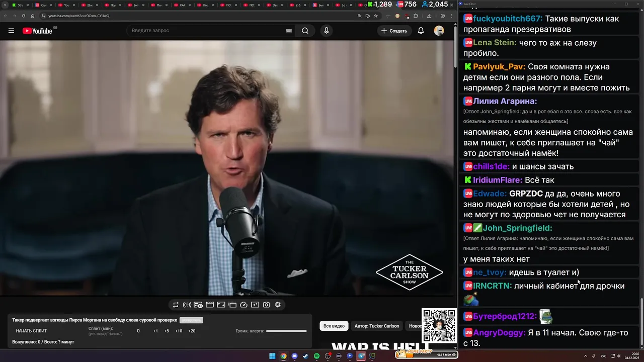
Task: Click the +1 split minutes button
Action: [155, 331]
